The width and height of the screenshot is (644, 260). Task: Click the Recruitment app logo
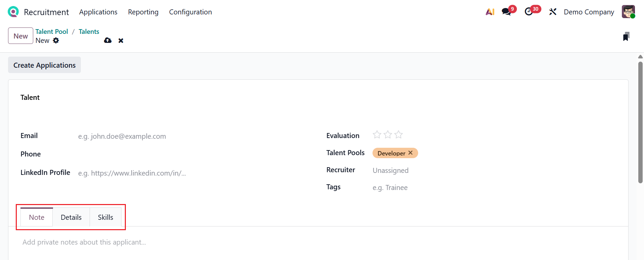coord(13,12)
